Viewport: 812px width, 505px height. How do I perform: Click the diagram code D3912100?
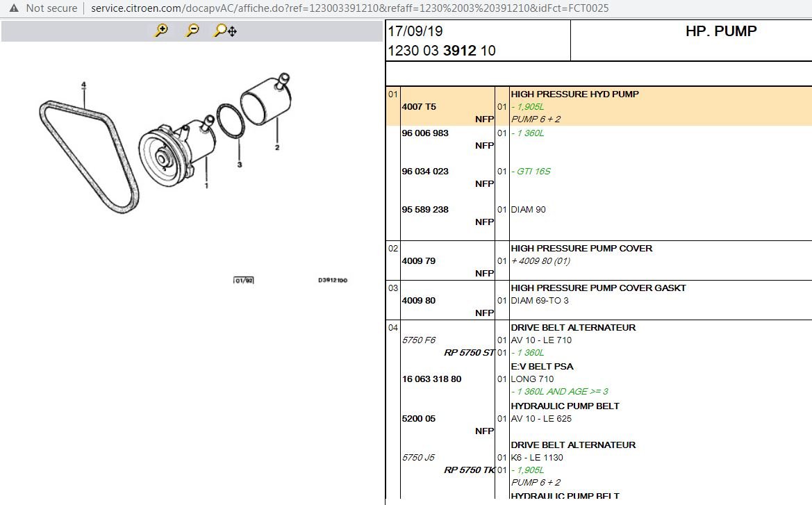(333, 280)
